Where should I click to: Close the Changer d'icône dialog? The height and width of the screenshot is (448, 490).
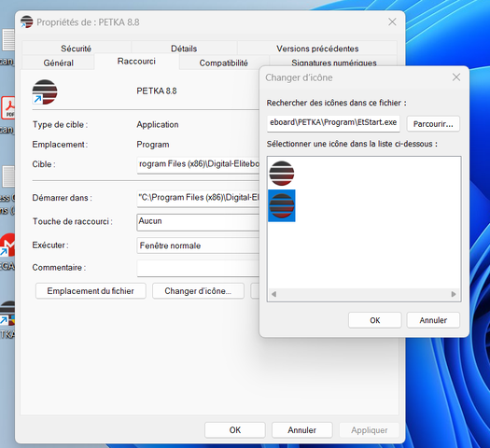click(456, 77)
